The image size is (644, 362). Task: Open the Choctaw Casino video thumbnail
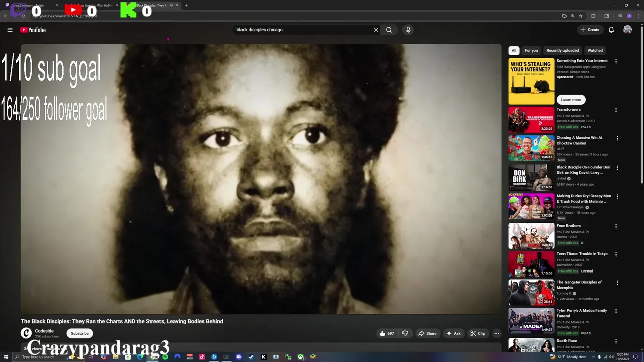(x=531, y=148)
